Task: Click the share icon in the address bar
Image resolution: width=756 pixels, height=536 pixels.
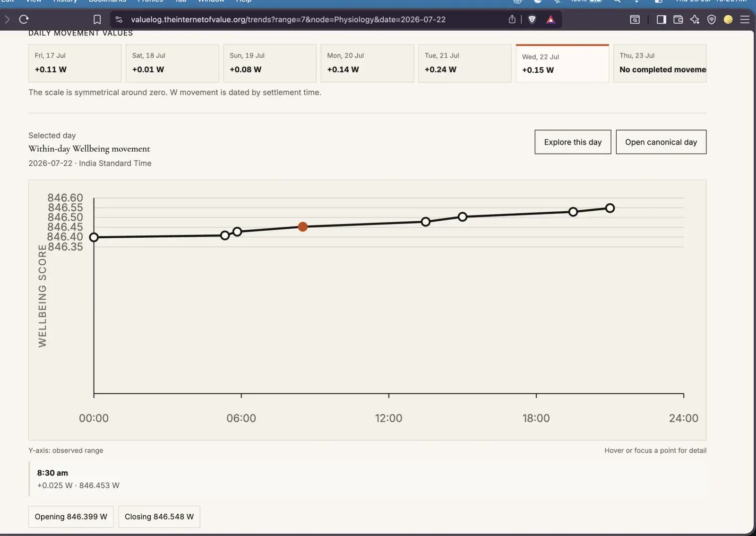Action: pos(512,19)
